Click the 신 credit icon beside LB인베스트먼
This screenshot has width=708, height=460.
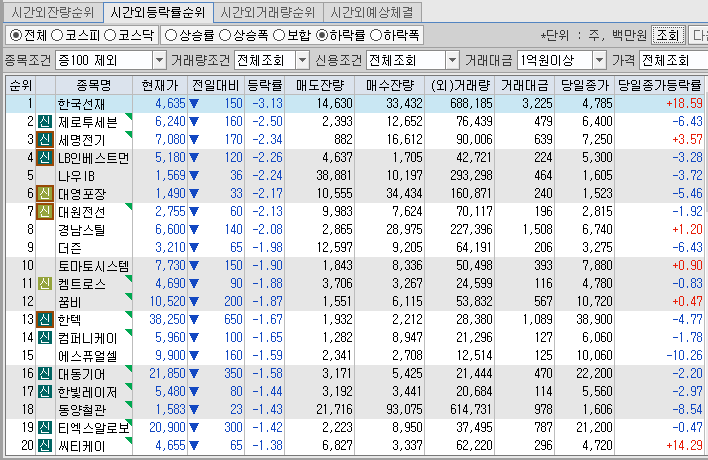pos(45,158)
